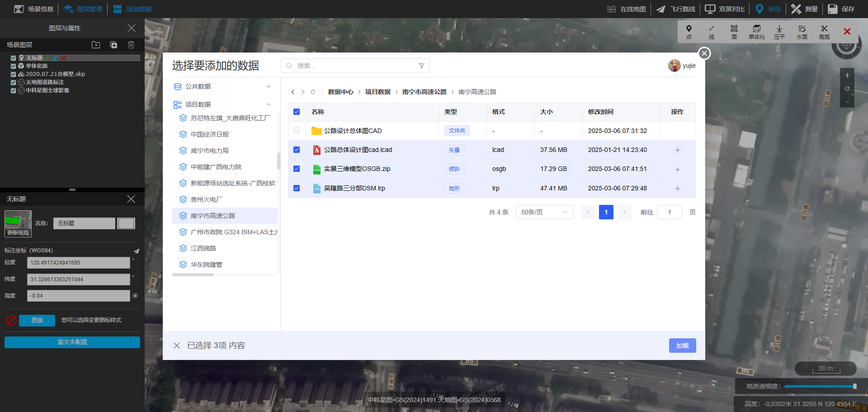Image resolution: width=868 pixels, height=412 pixels.
Task: Zoom in the map with plus button
Action: pyautogui.click(x=847, y=76)
